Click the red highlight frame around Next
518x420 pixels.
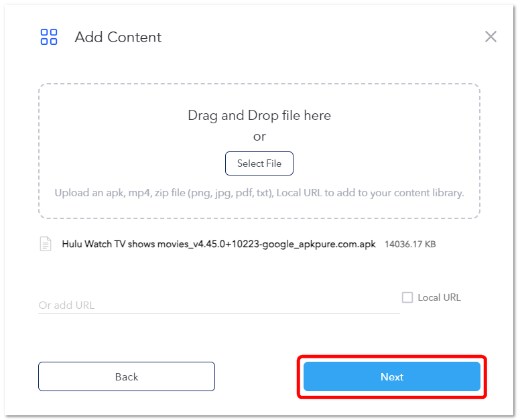(392, 357)
